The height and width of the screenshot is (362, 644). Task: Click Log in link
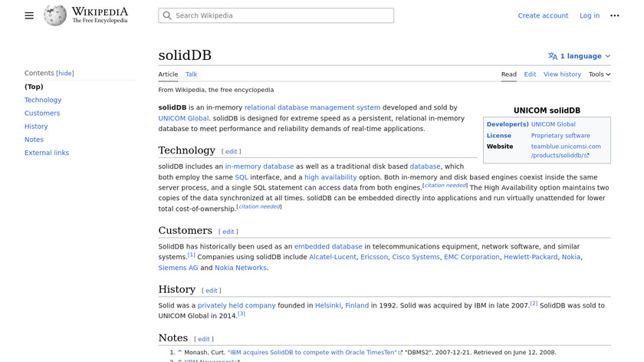pyautogui.click(x=590, y=15)
